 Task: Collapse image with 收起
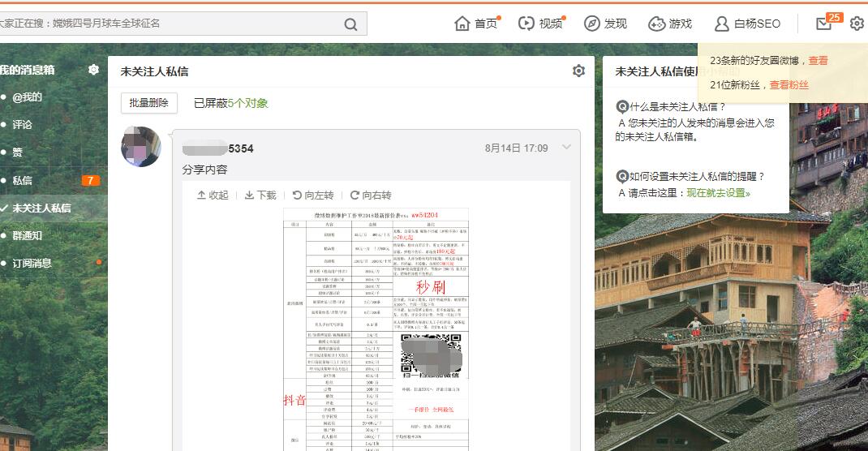[x=213, y=195]
